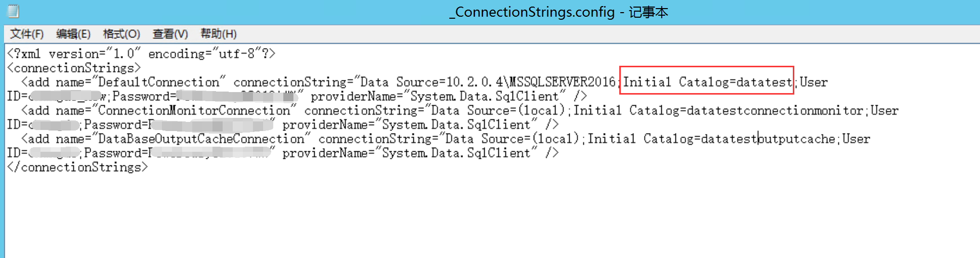Click the red-boxed Initial Catalog=datatest text
This screenshot has height=258, width=980.
click(707, 82)
